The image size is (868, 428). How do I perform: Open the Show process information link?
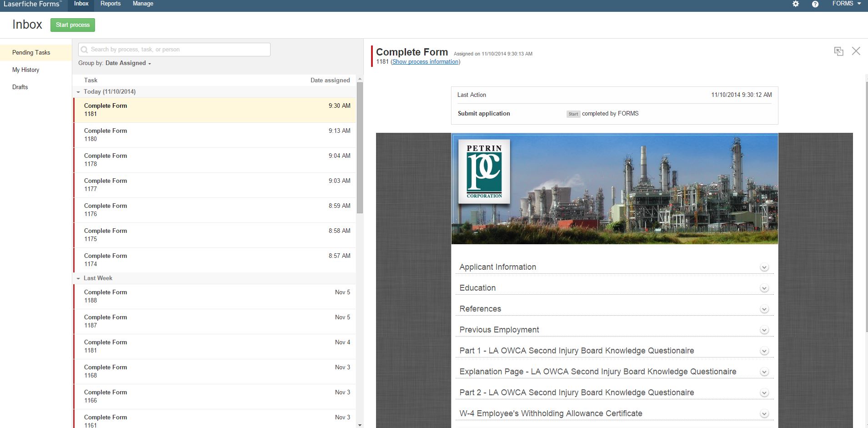[x=425, y=62]
